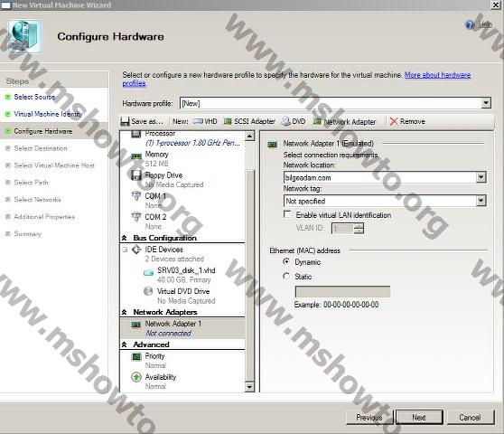Go to Virtual Machine Identity step

click(48, 114)
